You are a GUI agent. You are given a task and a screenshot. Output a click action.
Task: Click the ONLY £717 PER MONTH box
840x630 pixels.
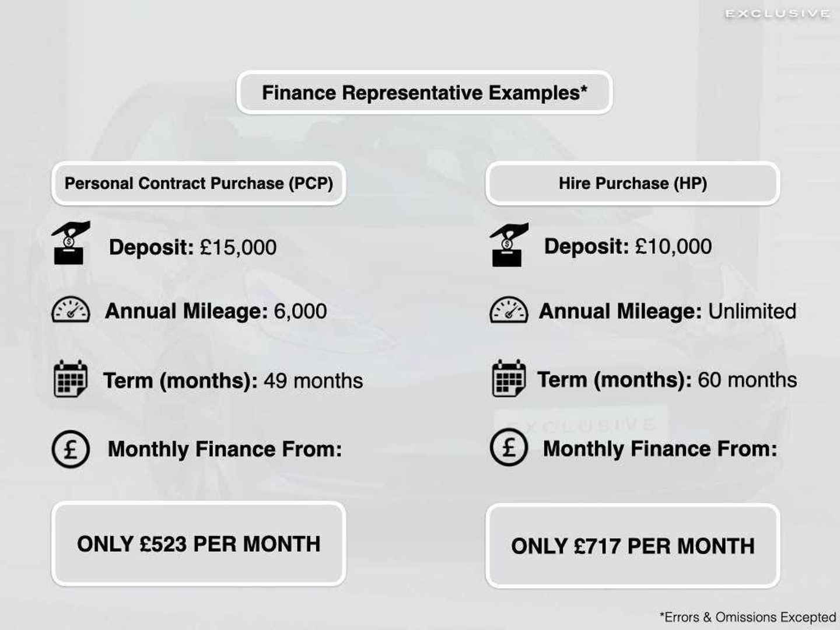pos(633,546)
